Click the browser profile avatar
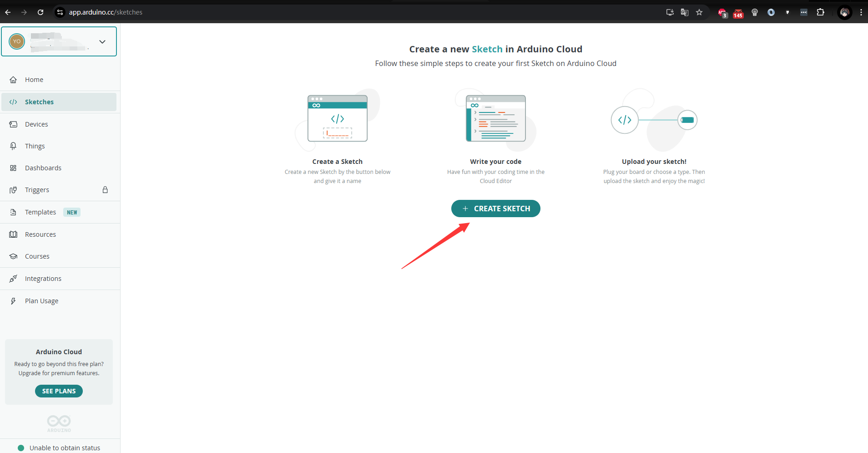868x453 pixels. coord(845,13)
